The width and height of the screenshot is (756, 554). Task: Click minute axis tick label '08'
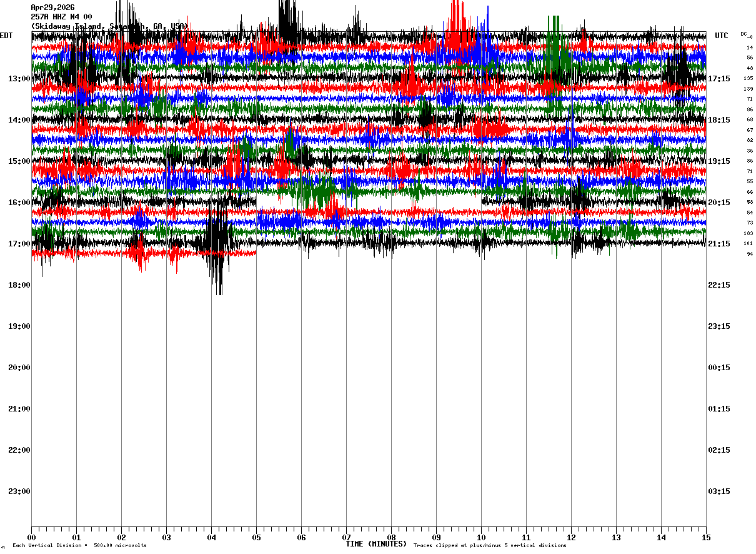point(391,537)
